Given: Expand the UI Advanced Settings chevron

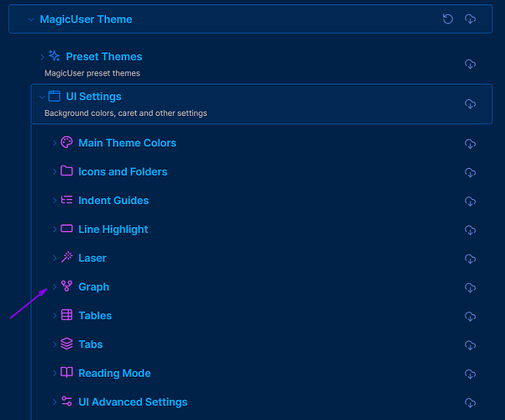Looking at the screenshot, I should 55,402.
